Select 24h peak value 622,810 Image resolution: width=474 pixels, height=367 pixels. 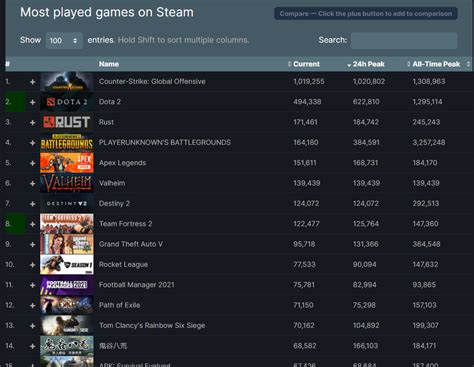(x=366, y=102)
